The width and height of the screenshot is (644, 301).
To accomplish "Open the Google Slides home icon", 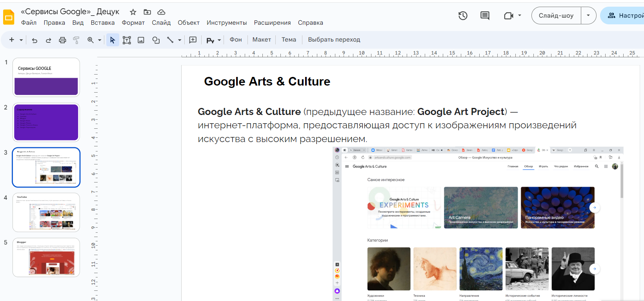I will tap(9, 17).
